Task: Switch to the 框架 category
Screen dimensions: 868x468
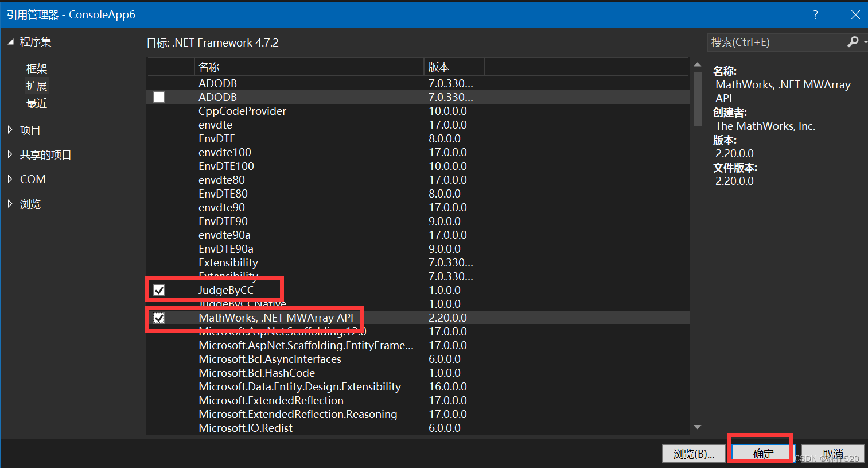Action: [x=37, y=68]
